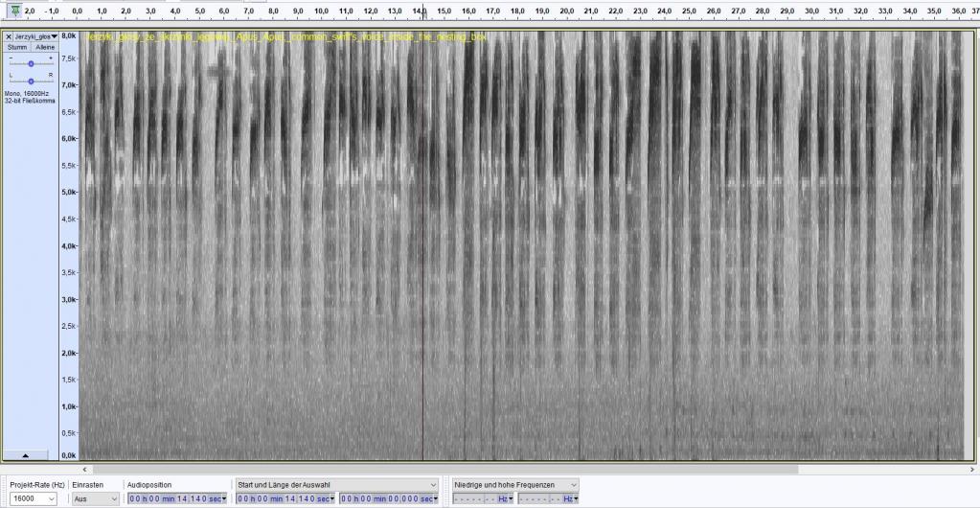Solo the track using the Alleine button
This screenshot has height=508, width=980.
pos(44,47)
